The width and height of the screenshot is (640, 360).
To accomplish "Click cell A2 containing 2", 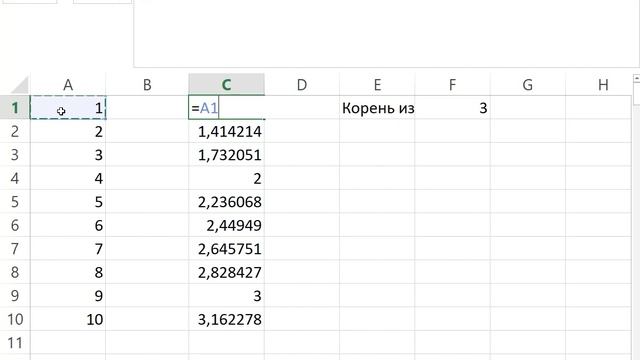I will point(68,131).
